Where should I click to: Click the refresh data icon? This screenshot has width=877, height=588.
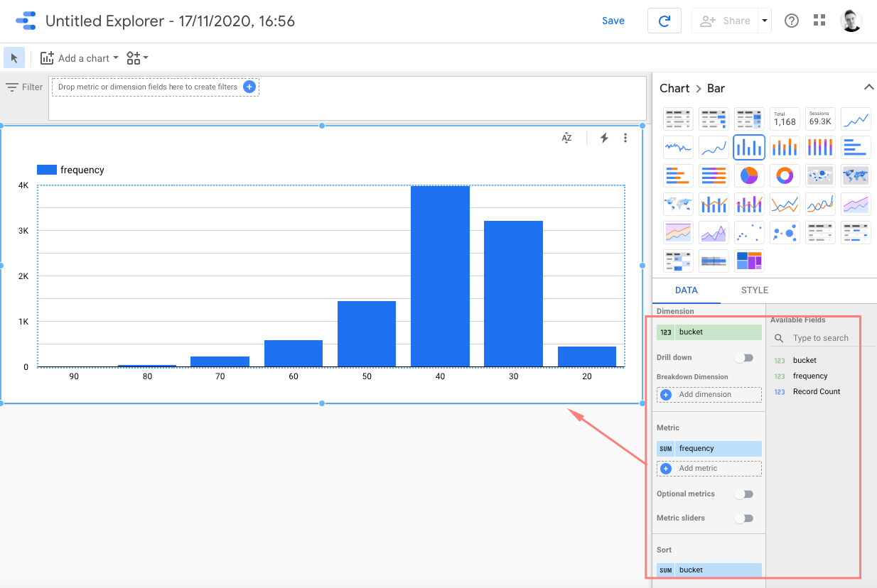[665, 21]
